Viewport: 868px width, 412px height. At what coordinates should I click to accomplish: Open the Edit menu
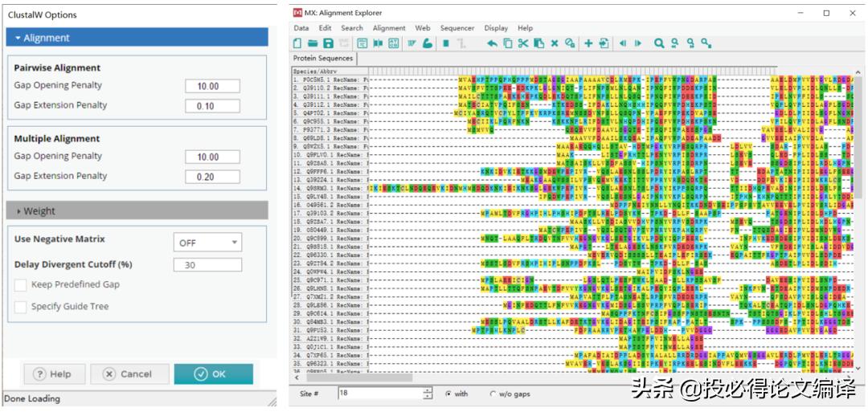(x=325, y=28)
